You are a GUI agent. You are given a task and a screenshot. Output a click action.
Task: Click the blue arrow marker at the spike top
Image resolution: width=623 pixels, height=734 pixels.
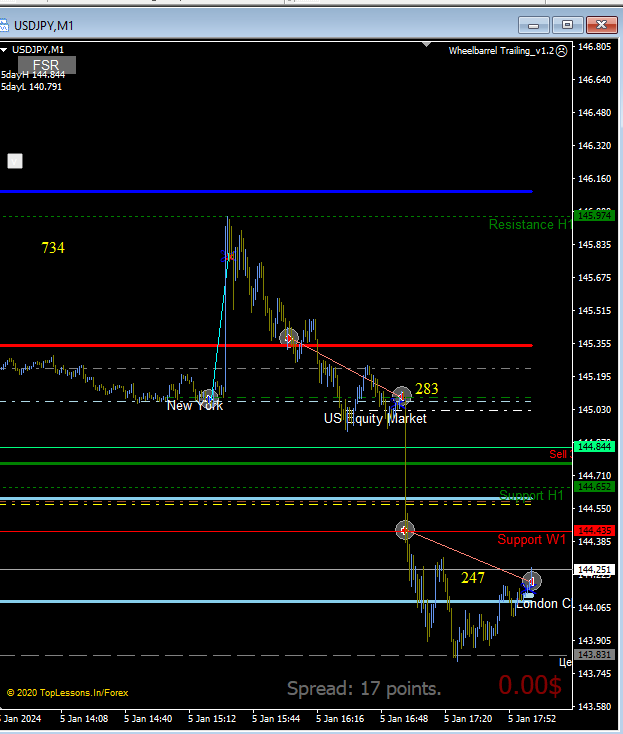[227, 257]
